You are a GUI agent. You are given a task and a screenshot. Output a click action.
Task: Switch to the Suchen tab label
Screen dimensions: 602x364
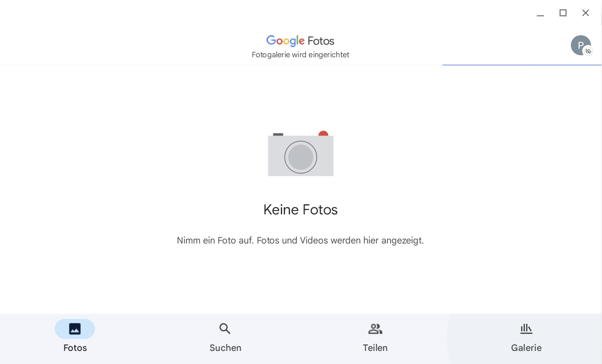225,348
